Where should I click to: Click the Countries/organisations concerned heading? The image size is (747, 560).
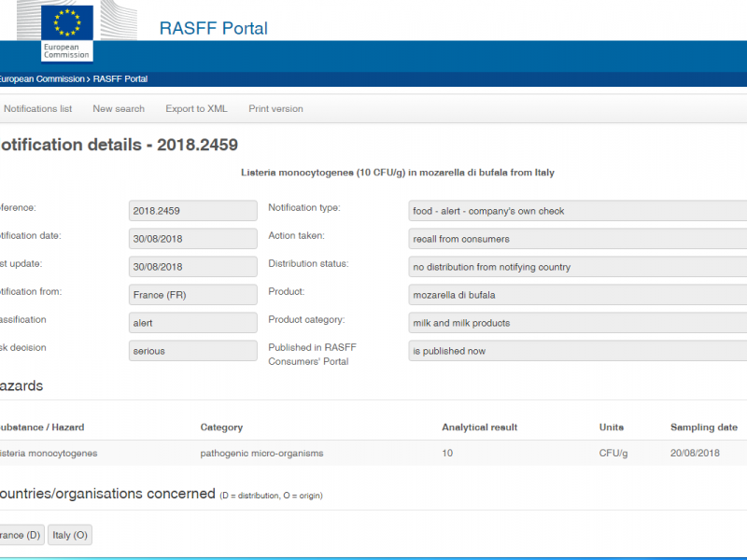point(107,494)
